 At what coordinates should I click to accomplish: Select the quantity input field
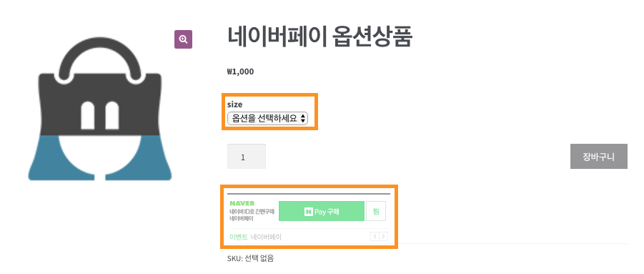[247, 157]
